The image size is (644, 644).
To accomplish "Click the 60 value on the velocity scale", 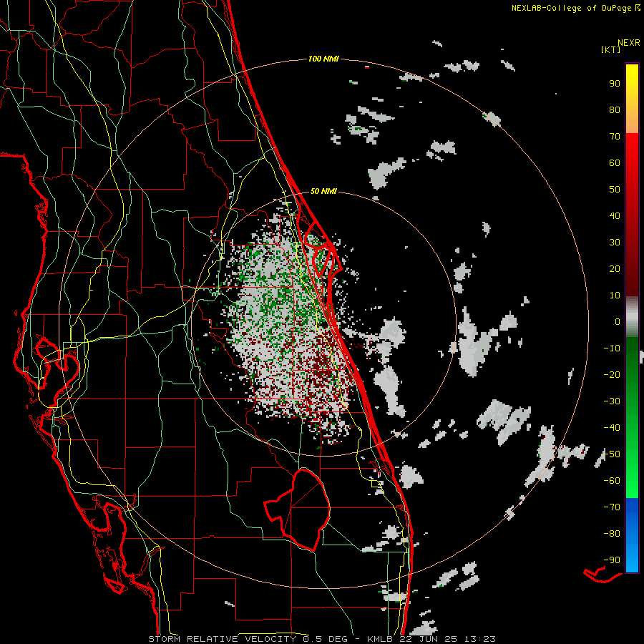I will [x=615, y=163].
